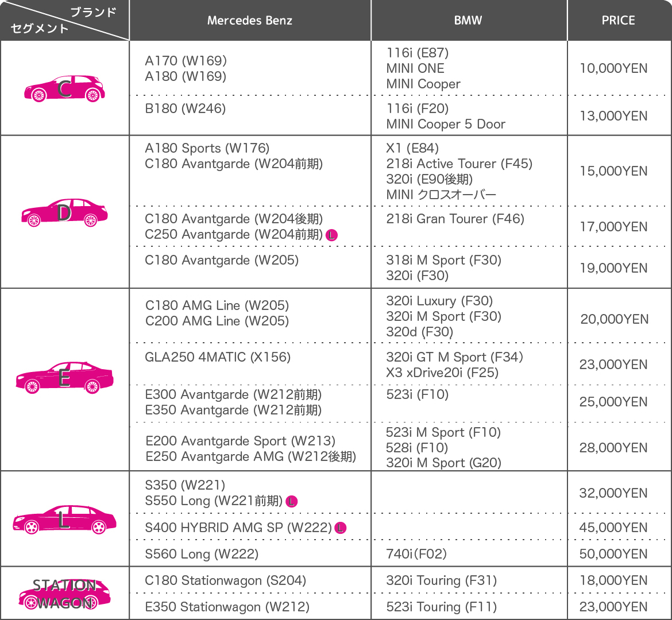Click the 32,000YEN price cell
Viewport: 672px width, 620px height.
tap(614, 493)
